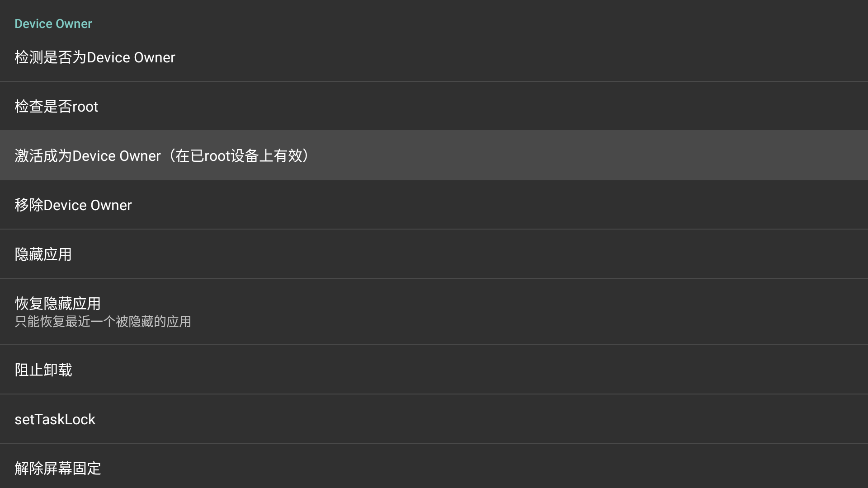This screenshot has height=488, width=868.
Task: Release screen pinning via 解除屏幕固定
Action: pyautogui.click(x=58, y=468)
